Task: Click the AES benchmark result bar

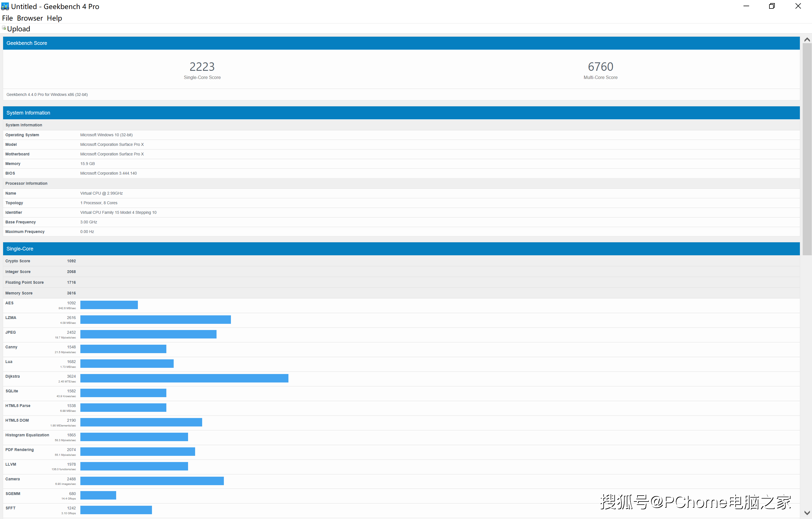Action: pos(109,305)
